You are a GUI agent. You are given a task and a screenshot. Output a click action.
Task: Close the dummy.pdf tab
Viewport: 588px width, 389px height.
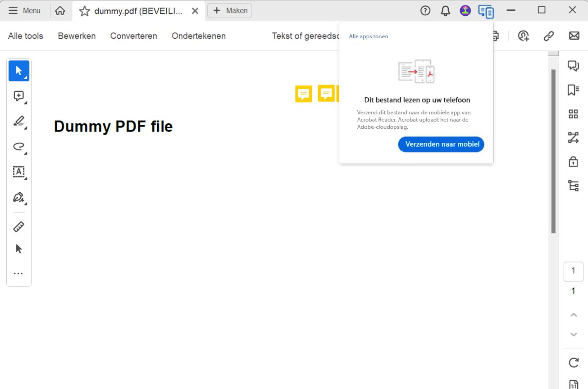click(x=195, y=11)
